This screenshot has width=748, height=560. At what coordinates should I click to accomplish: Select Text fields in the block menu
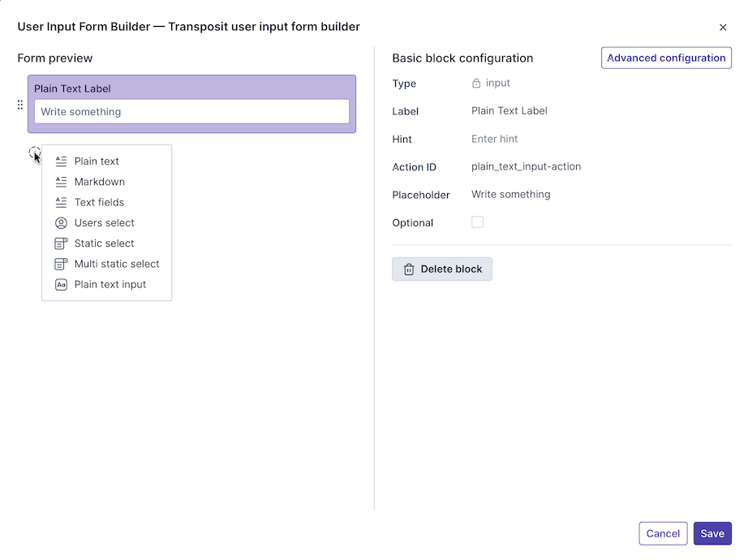click(x=99, y=202)
